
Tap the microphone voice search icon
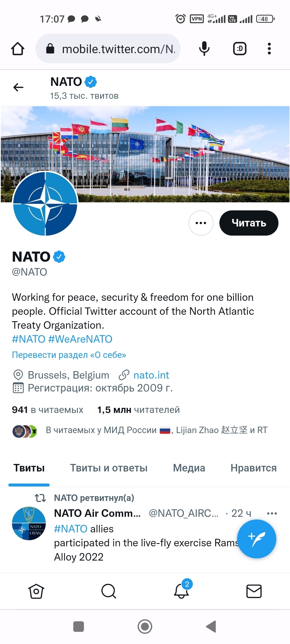204,49
